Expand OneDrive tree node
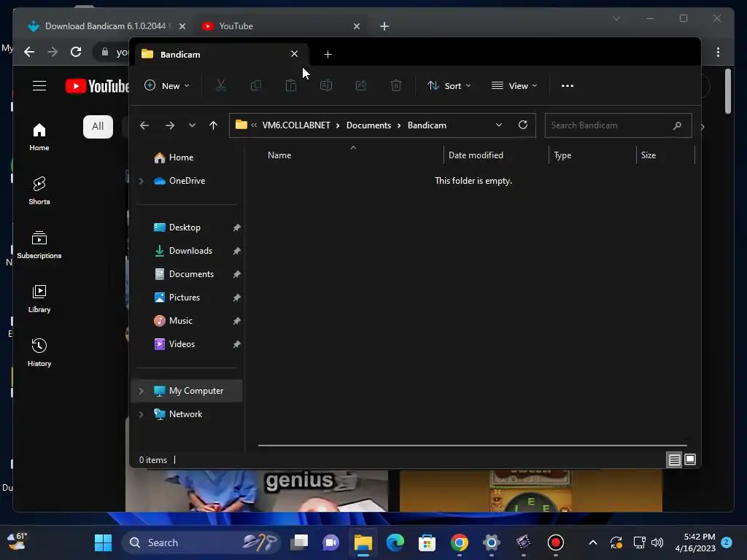This screenshot has height=560, width=747. pos(141,181)
